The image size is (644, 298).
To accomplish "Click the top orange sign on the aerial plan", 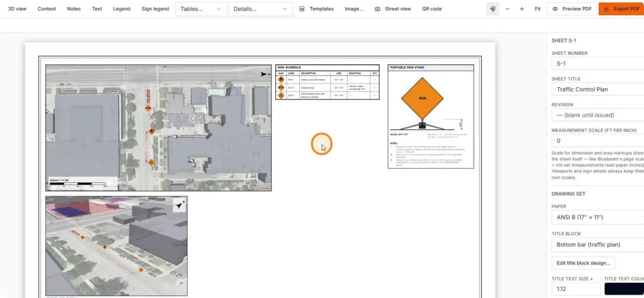I will pyautogui.click(x=148, y=108).
